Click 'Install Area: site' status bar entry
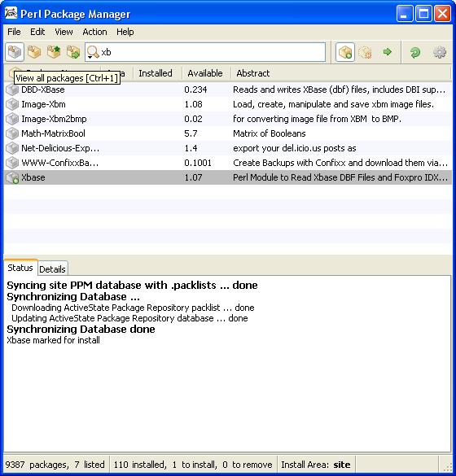The width and height of the screenshot is (456, 476). [316, 465]
